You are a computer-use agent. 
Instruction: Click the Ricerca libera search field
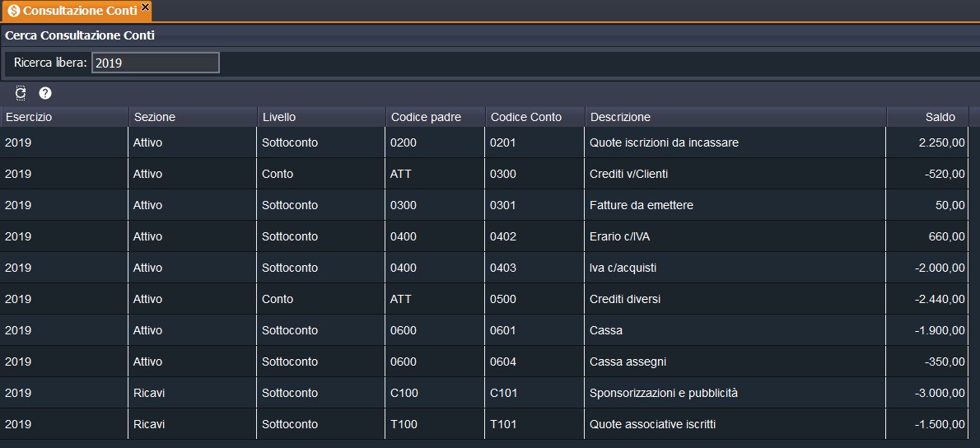tap(156, 63)
